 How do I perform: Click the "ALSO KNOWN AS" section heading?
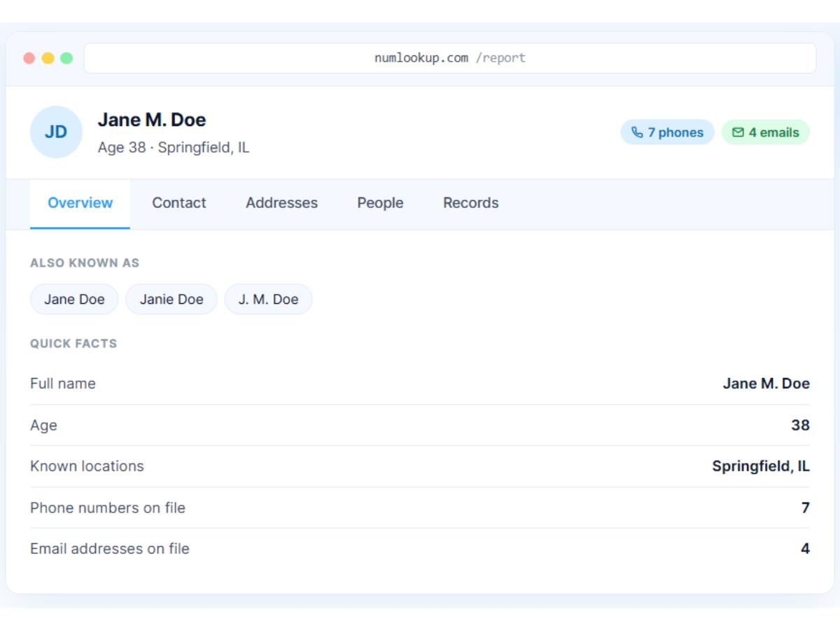tap(85, 263)
